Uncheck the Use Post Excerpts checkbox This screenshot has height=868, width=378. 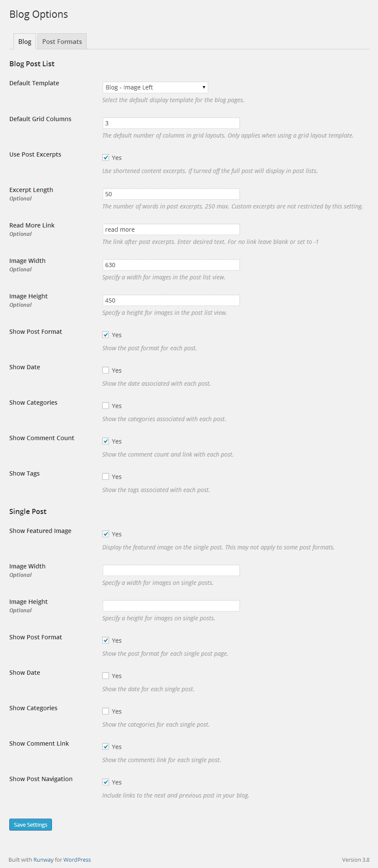tap(106, 158)
